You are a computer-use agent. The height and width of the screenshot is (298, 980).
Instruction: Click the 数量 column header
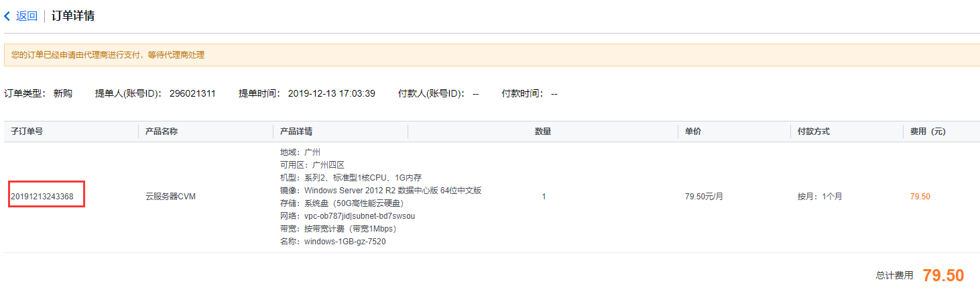(x=542, y=132)
